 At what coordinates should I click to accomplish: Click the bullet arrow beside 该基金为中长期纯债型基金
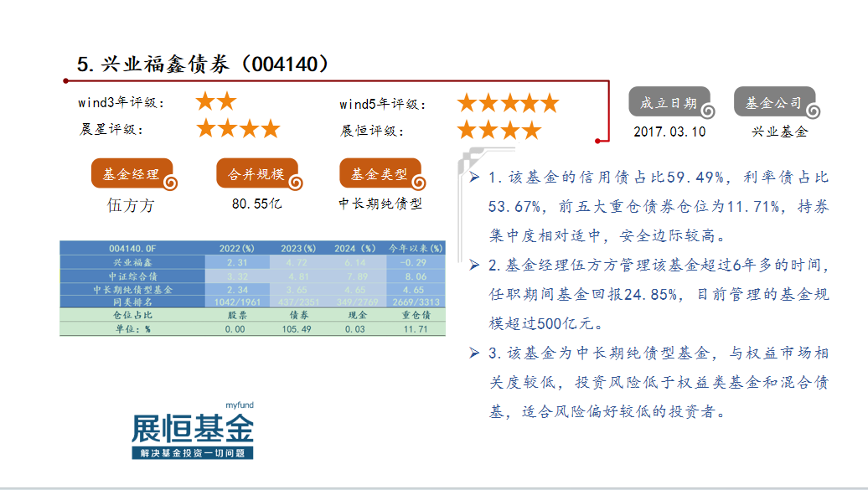[x=474, y=353]
